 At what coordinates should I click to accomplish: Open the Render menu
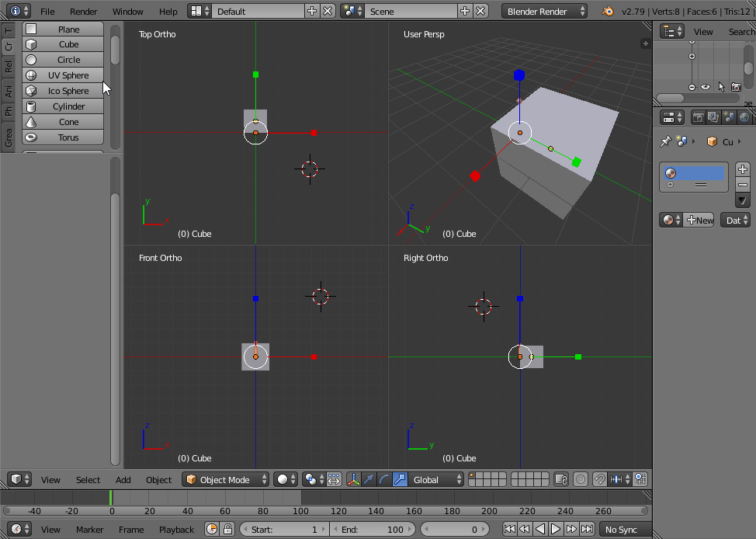(83, 11)
